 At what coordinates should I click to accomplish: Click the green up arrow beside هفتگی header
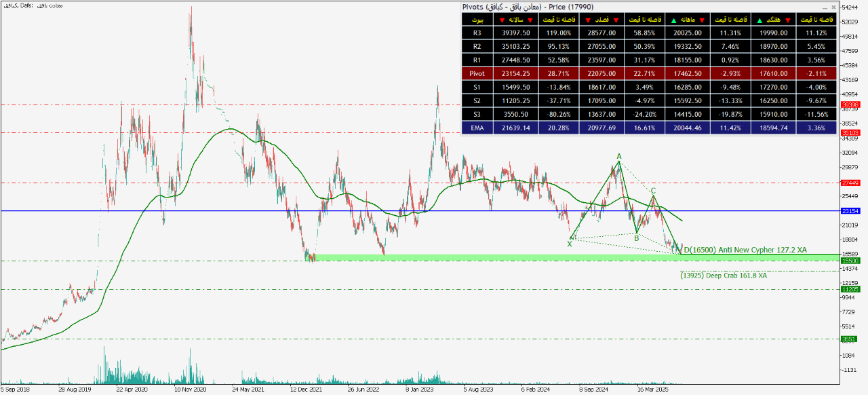coord(759,20)
